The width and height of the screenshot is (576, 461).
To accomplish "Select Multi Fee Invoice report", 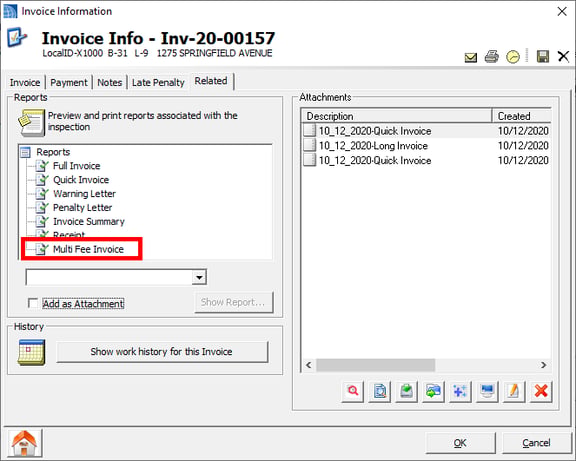I will pyautogui.click(x=88, y=249).
